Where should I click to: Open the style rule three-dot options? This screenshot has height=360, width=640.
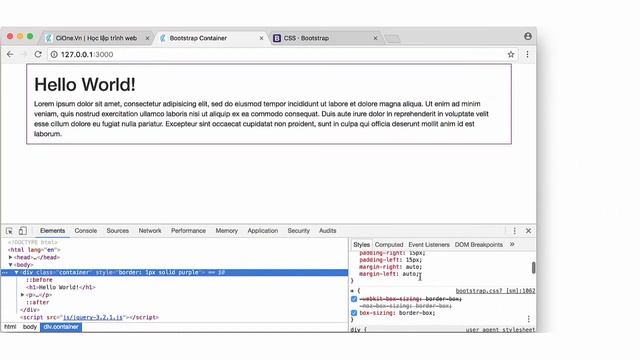(529, 319)
